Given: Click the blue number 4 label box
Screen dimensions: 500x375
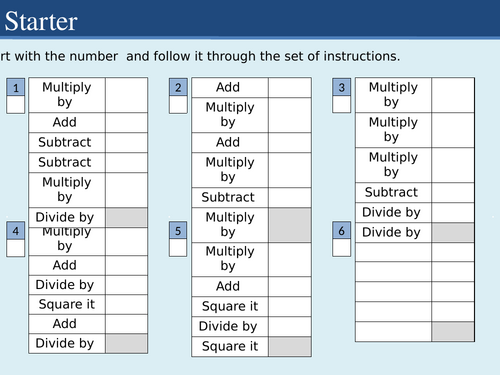Looking at the screenshot, I should point(16,231).
